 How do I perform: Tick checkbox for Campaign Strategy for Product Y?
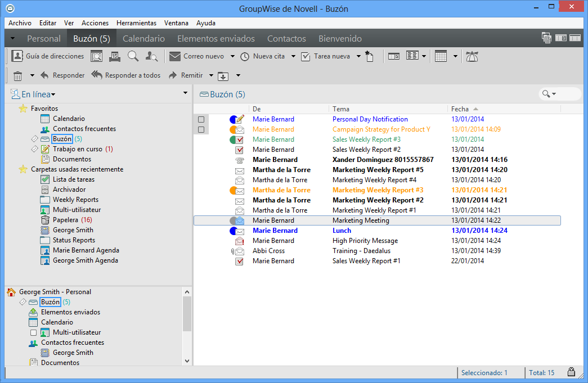point(201,130)
